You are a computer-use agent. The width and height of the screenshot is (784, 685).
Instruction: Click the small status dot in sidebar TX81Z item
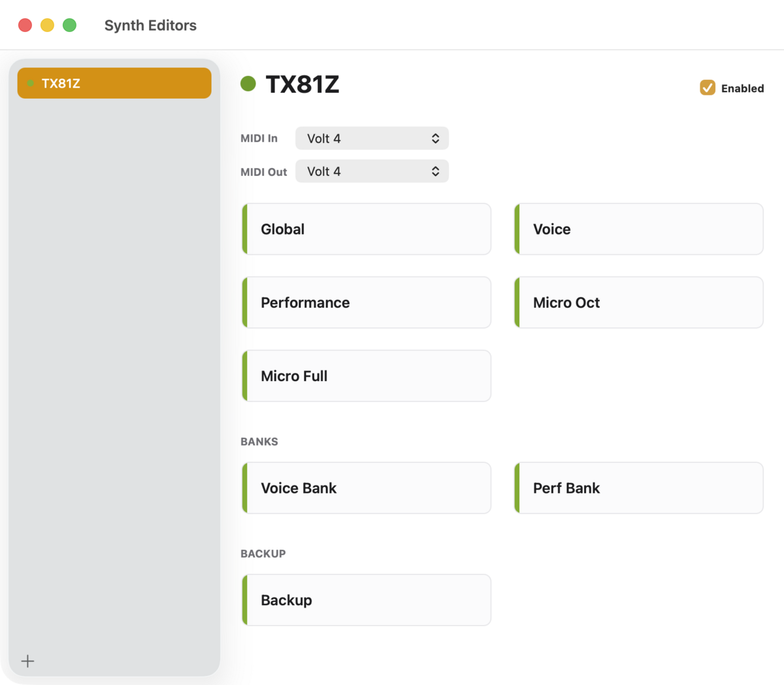click(30, 83)
